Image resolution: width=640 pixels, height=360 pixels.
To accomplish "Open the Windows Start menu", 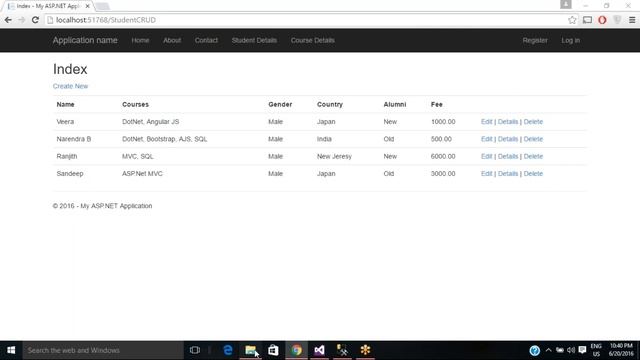I will pyautogui.click(x=11, y=350).
